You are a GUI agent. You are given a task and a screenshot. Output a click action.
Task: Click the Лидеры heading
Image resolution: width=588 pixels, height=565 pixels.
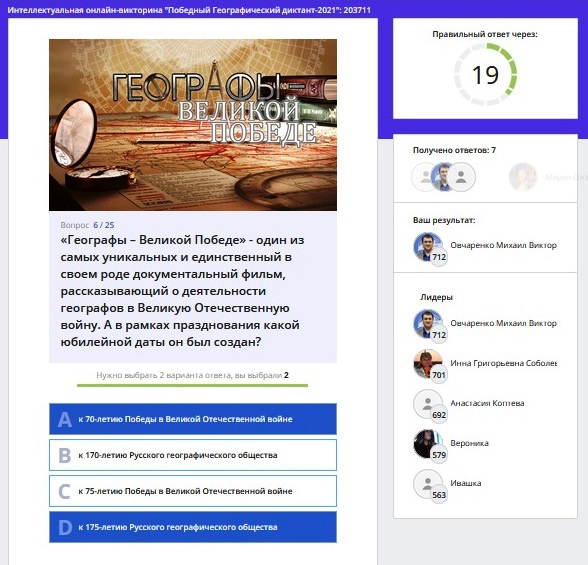[436, 297]
